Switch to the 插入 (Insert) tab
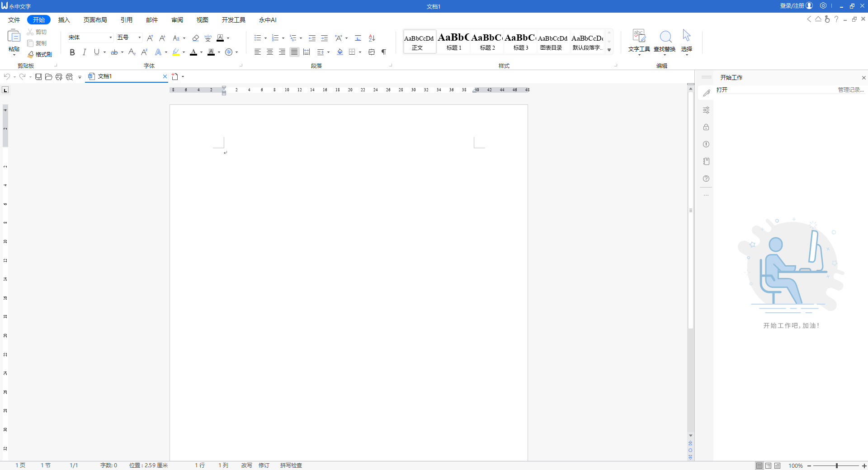868x470 pixels. point(64,20)
